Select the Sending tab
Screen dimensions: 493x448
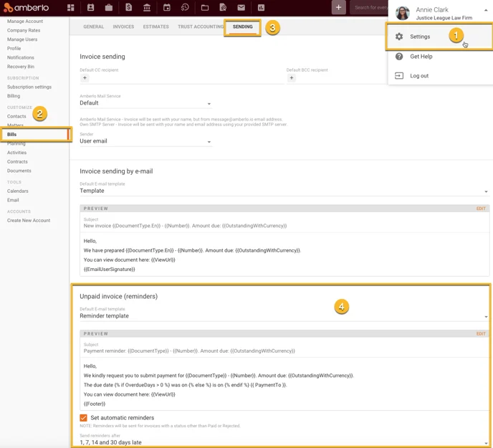point(242,27)
